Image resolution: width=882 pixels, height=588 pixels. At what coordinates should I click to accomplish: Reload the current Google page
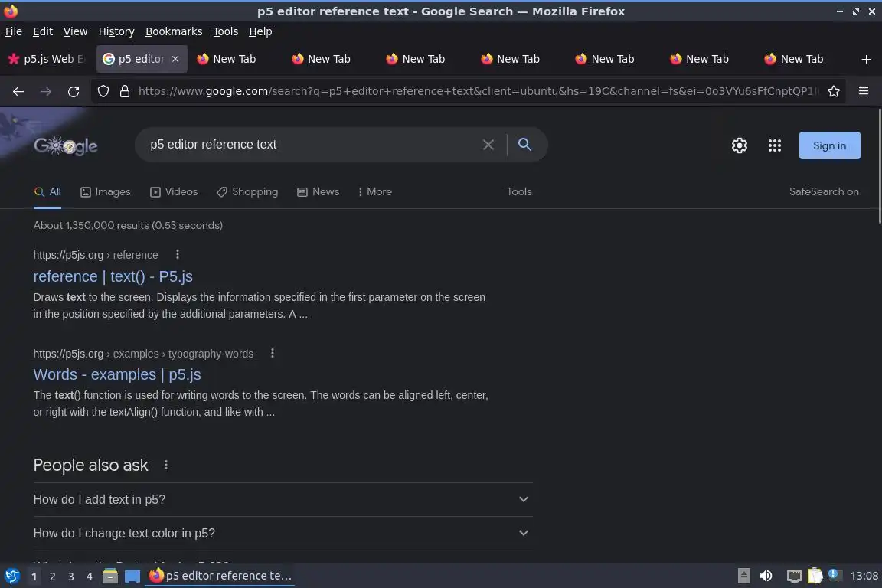73,91
